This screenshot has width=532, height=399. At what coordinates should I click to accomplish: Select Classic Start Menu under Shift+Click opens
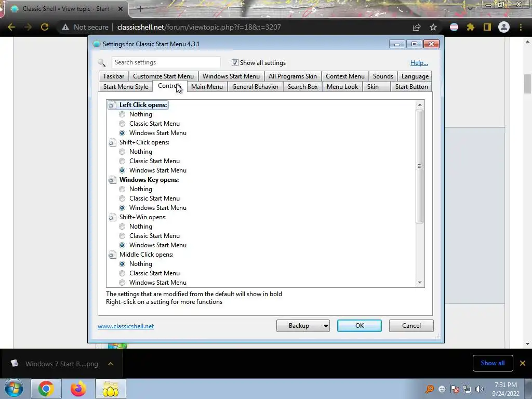[122, 161]
